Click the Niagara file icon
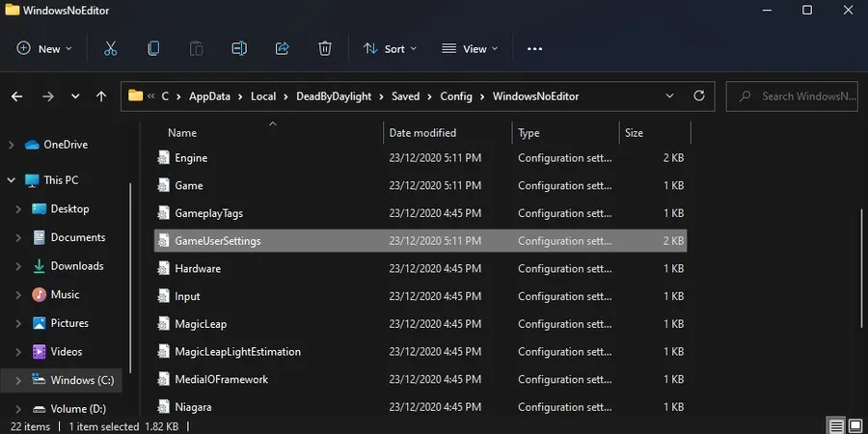Screen dimensions: 868x434 pos(163,407)
